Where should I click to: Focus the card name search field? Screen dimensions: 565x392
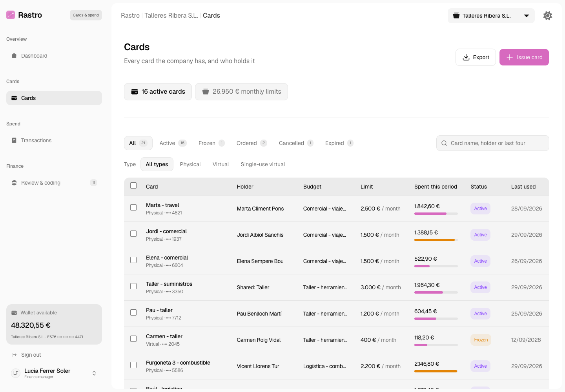coord(493,143)
